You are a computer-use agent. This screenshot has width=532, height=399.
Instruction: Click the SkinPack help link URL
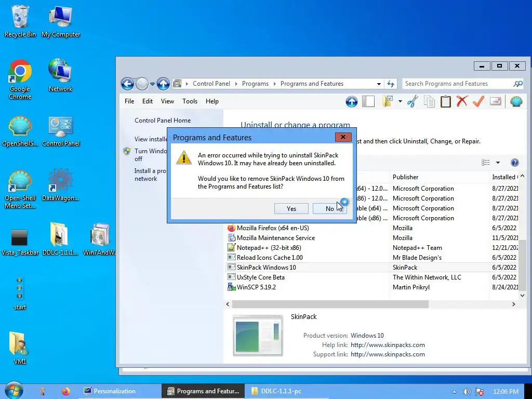(x=388, y=345)
